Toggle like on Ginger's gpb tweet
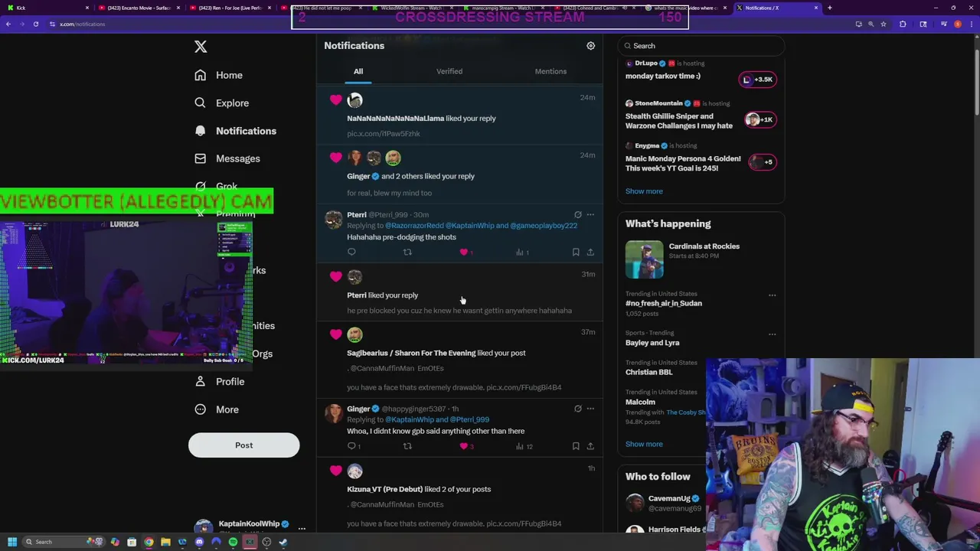Image resolution: width=980 pixels, height=551 pixels. click(x=465, y=446)
